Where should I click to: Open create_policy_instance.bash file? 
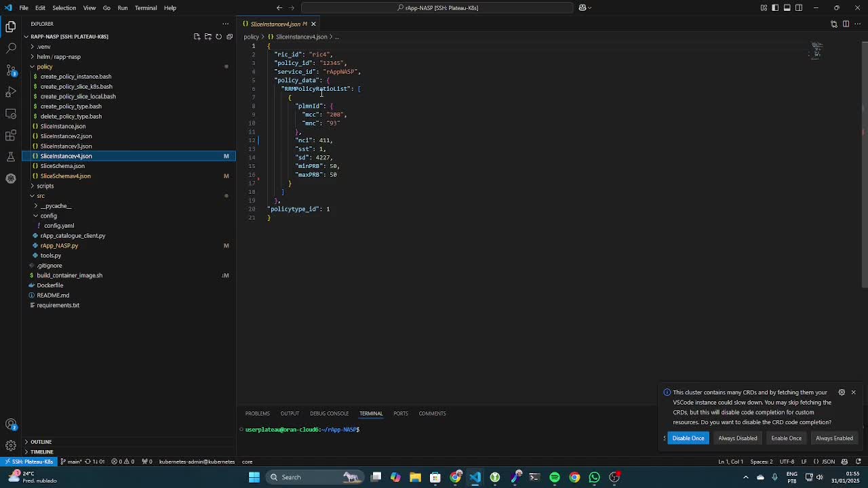point(75,77)
